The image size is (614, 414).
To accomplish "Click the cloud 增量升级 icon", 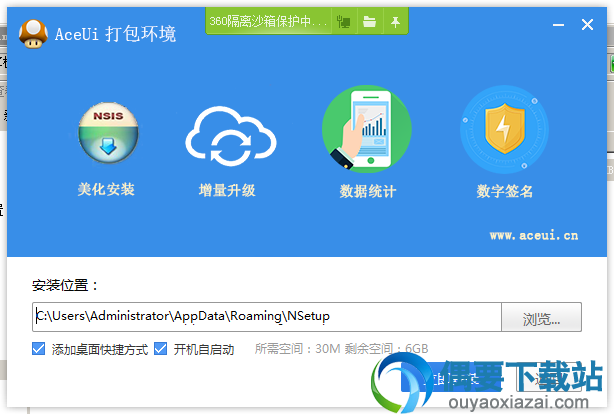I will [x=231, y=136].
